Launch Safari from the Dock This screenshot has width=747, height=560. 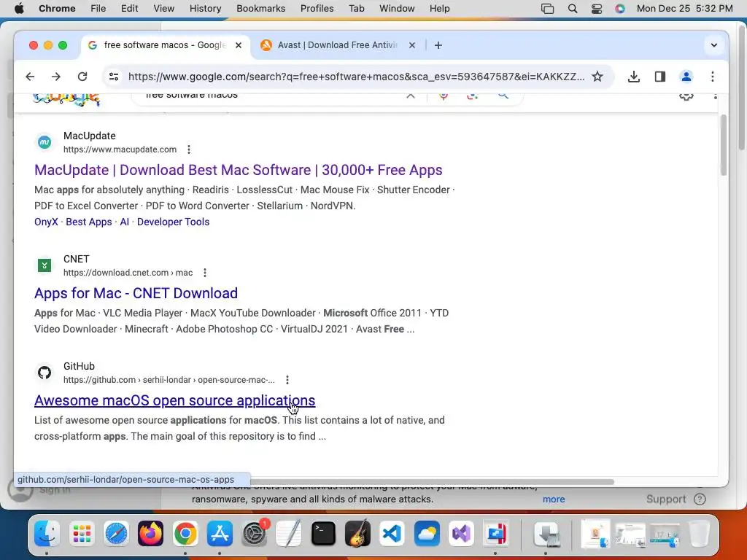click(116, 533)
